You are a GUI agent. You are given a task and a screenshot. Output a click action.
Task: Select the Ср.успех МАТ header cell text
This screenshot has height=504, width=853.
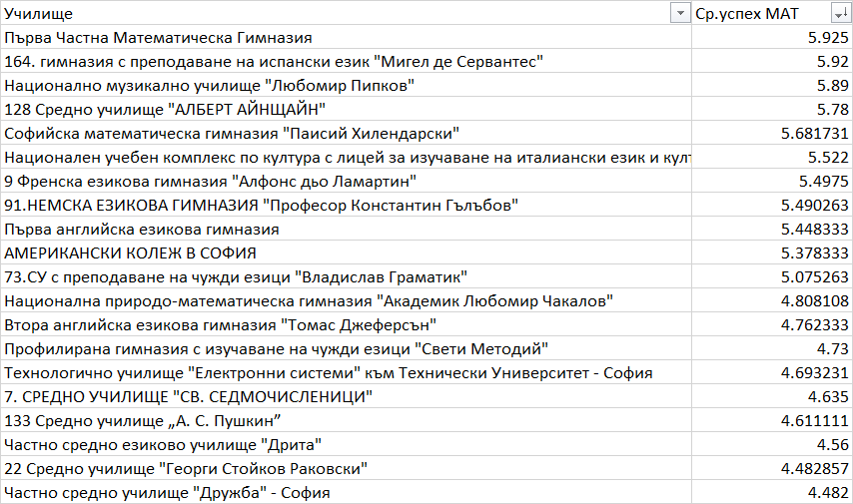(752, 13)
